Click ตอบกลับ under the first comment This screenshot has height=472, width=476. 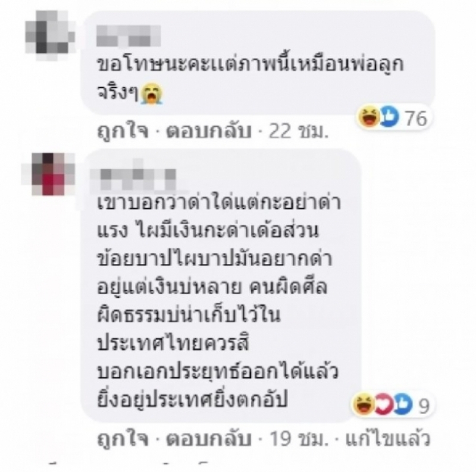pos(209,131)
